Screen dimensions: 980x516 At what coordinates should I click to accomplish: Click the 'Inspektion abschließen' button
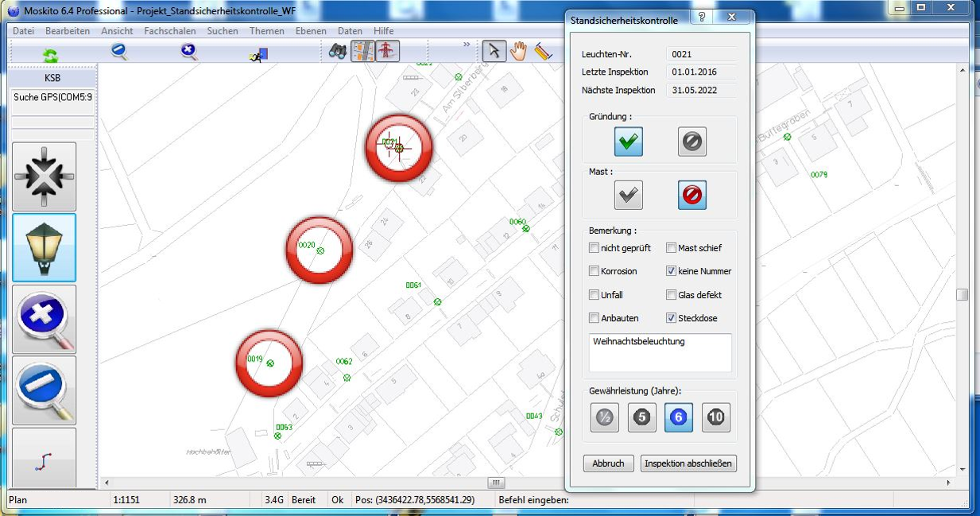click(688, 464)
